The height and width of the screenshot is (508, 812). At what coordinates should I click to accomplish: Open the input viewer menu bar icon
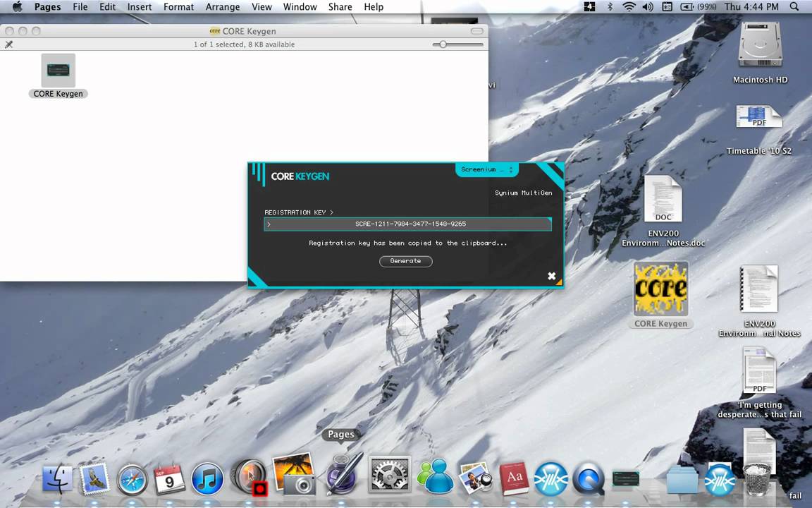(667, 7)
